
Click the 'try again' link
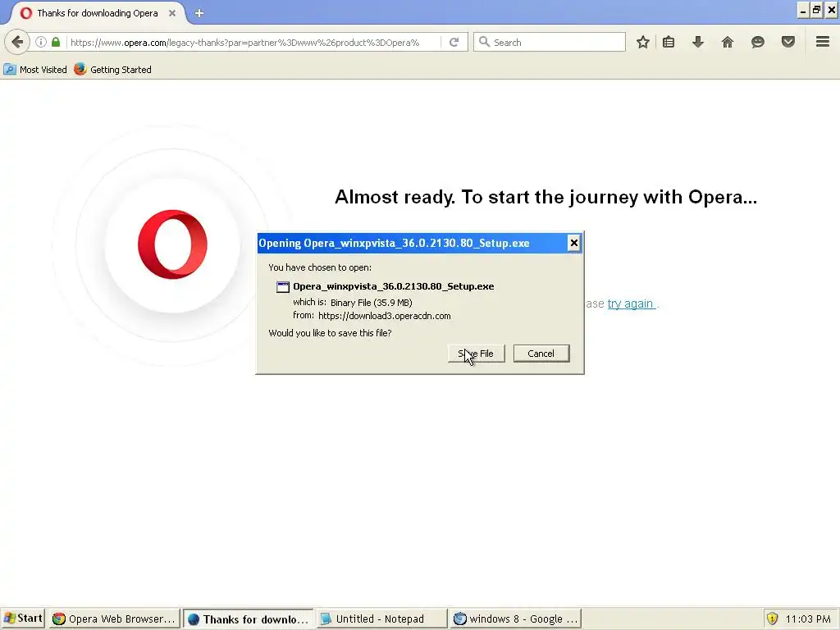631,304
